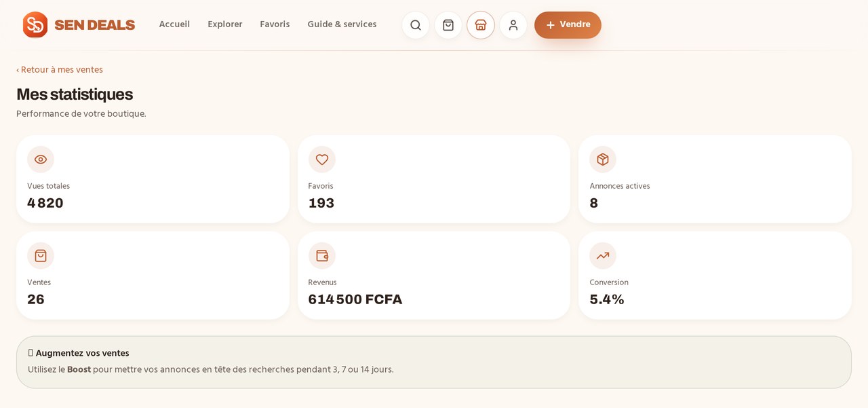The image size is (868, 408).
Task: Click the SEN DEALS brand name
Action: [95, 25]
